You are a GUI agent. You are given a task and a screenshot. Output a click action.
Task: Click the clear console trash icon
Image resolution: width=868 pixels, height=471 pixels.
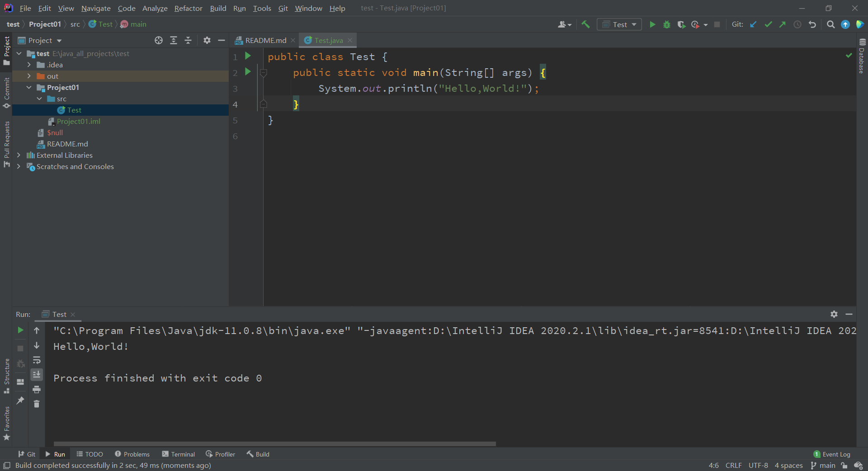pos(37,404)
